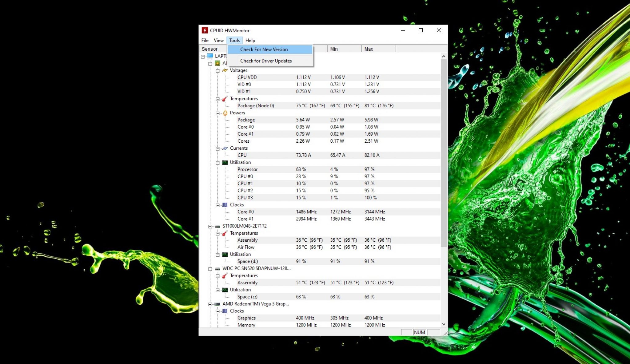Collapse the Temperatures section of ST1000LM048

pyautogui.click(x=217, y=233)
